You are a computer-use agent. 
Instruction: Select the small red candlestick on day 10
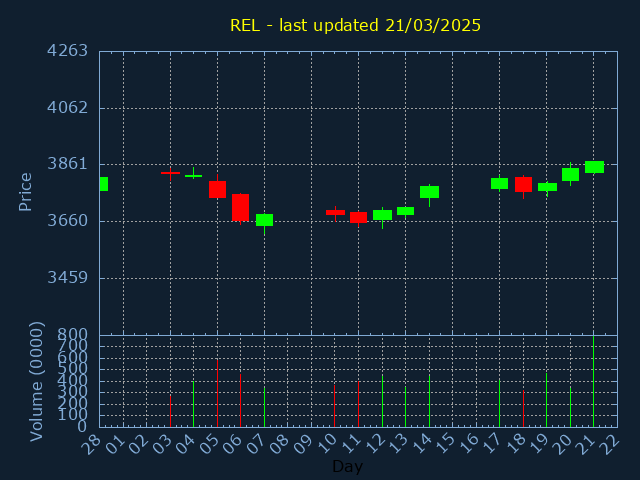(335, 212)
